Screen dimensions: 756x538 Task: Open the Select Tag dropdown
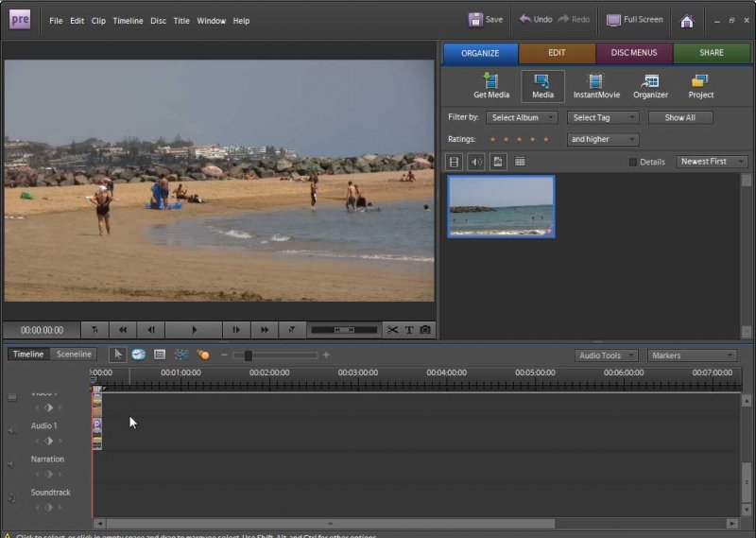[x=603, y=118]
